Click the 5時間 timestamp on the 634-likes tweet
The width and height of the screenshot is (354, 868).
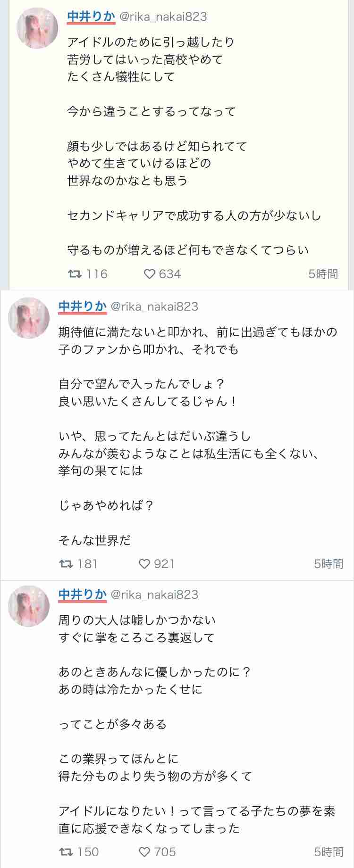323,274
